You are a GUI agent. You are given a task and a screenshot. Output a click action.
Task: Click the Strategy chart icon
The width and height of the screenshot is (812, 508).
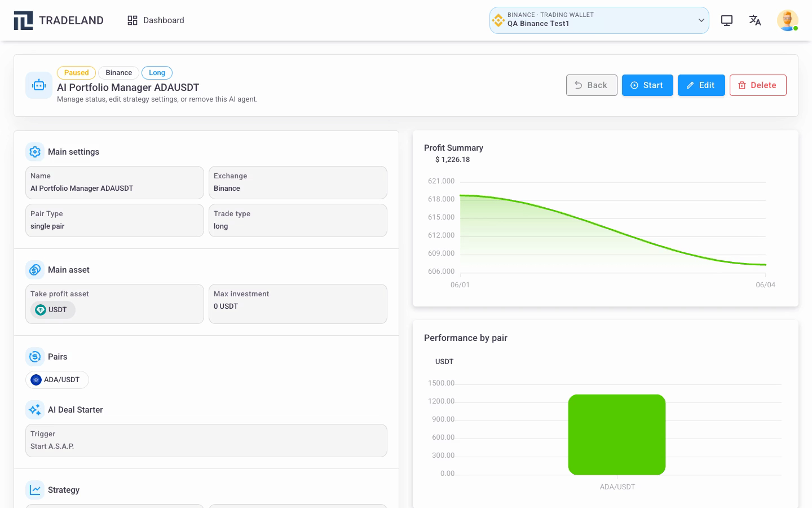click(35, 490)
